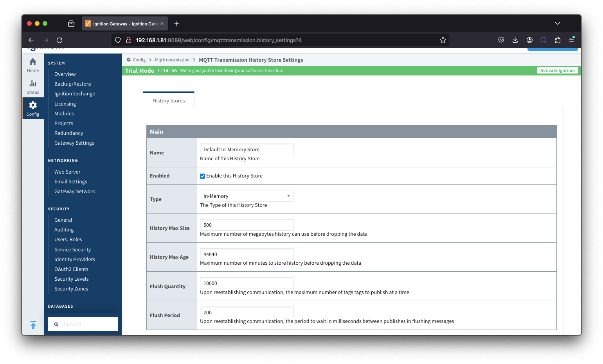603x364 pixels.
Task: Open Users, Roles page
Action: click(68, 239)
